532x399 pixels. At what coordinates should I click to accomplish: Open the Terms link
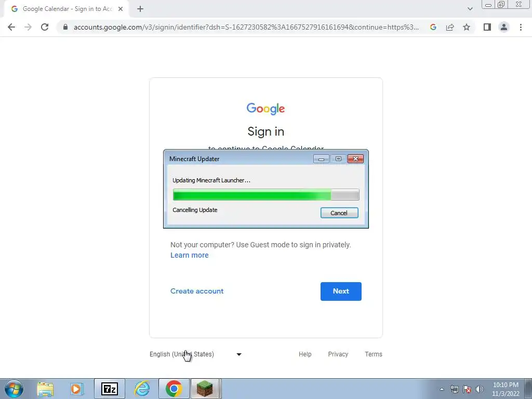pyautogui.click(x=374, y=354)
